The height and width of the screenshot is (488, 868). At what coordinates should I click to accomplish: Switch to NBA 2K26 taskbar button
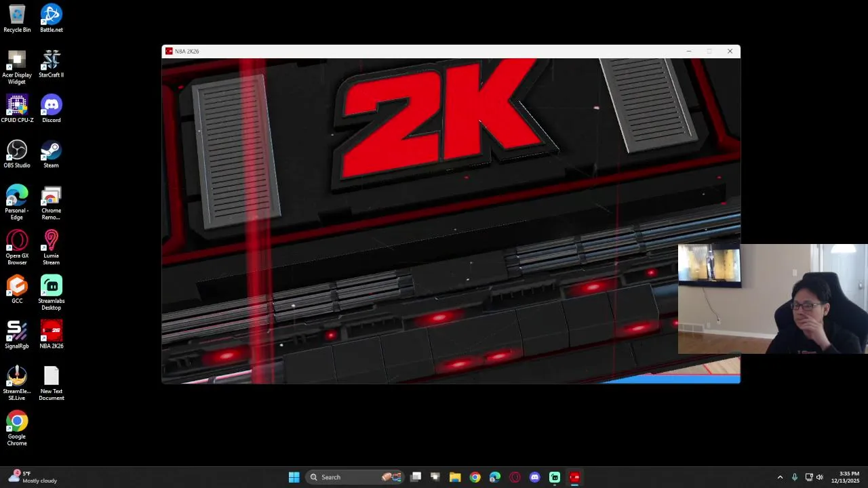pos(574,477)
